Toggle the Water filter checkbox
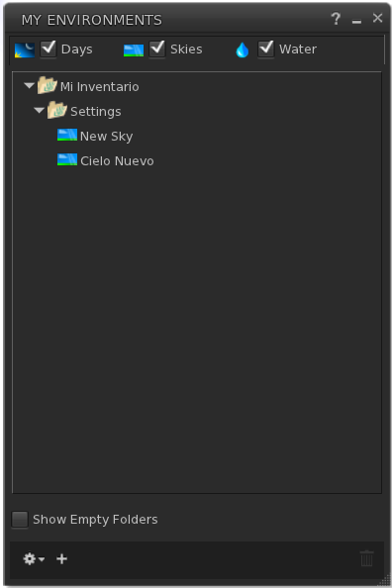The width and height of the screenshot is (392, 588). coord(266,49)
